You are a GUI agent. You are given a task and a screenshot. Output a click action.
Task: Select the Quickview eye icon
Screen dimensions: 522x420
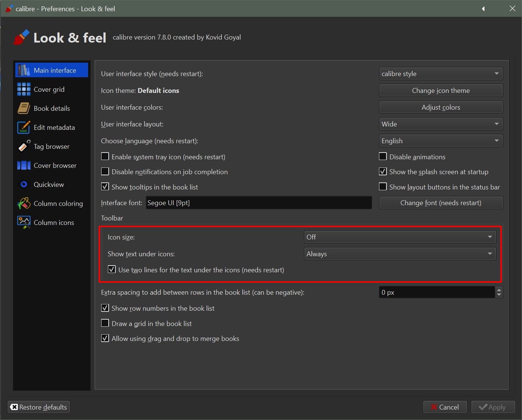pyautogui.click(x=24, y=184)
